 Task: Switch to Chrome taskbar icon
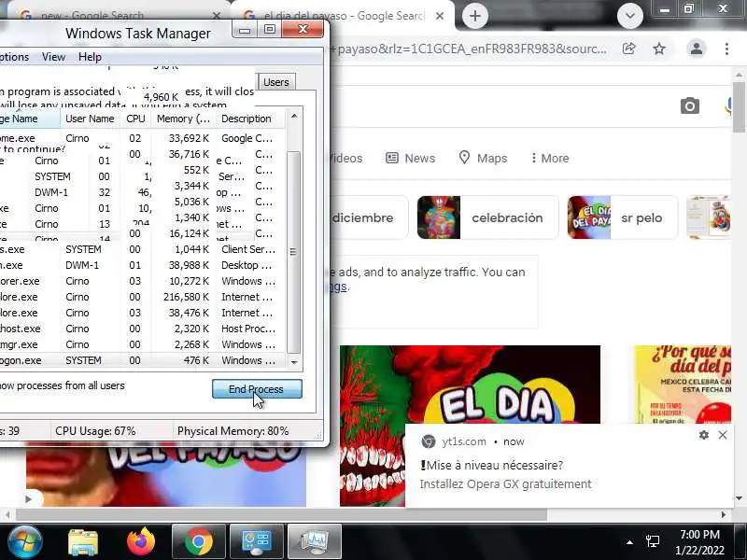[x=199, y=542]
